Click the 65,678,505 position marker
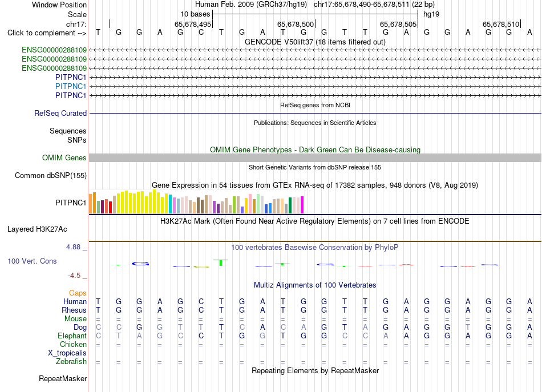The width and height of the screenshot is (542, 392). coord(398,24)
